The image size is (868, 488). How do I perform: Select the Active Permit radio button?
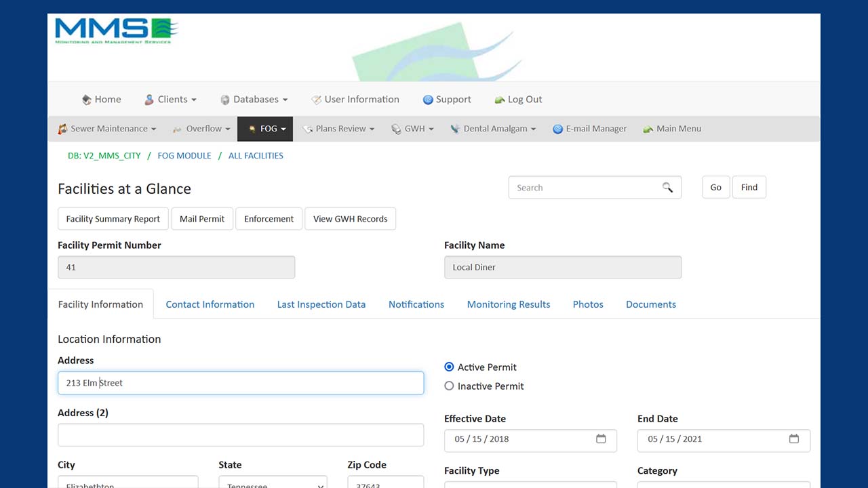tap(449, 367)
